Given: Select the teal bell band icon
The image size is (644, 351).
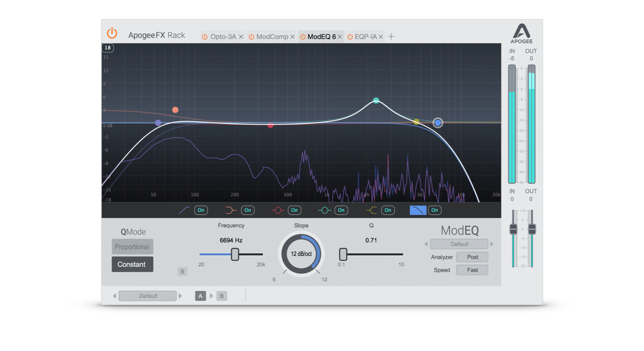Looking at the screenshot, I should click(324, 210).
